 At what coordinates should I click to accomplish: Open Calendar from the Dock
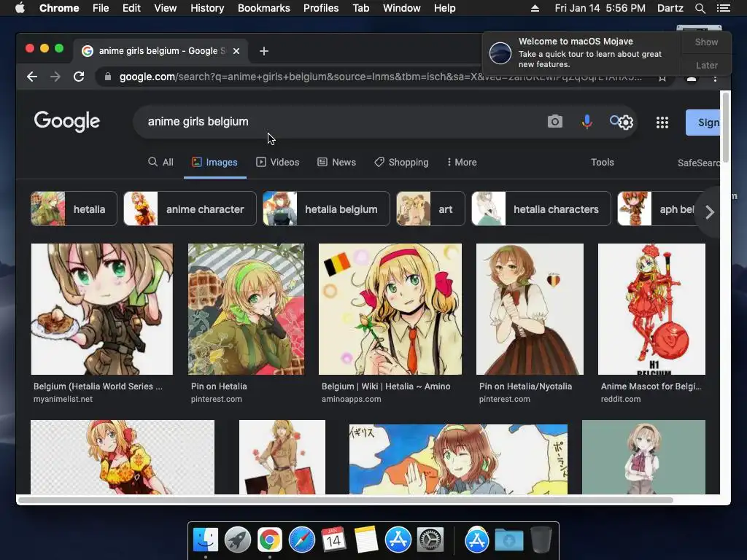tap(333, 540)
